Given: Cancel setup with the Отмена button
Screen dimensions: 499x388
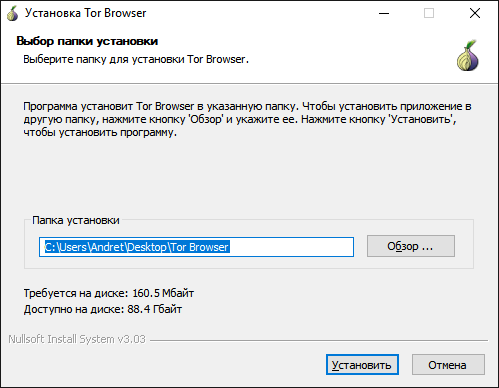Looking at the screenshot, I should pos(448,365).
